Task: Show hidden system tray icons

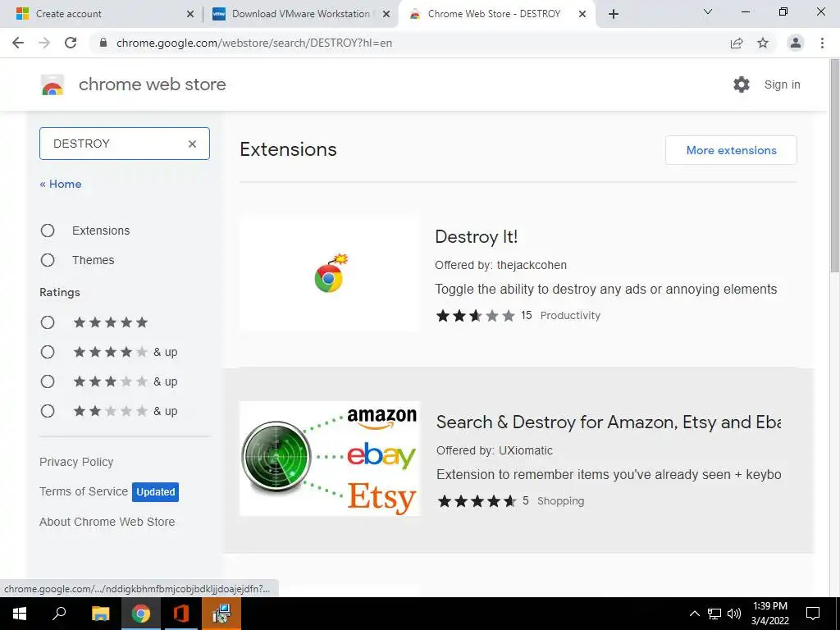Action: click(694, 614)
